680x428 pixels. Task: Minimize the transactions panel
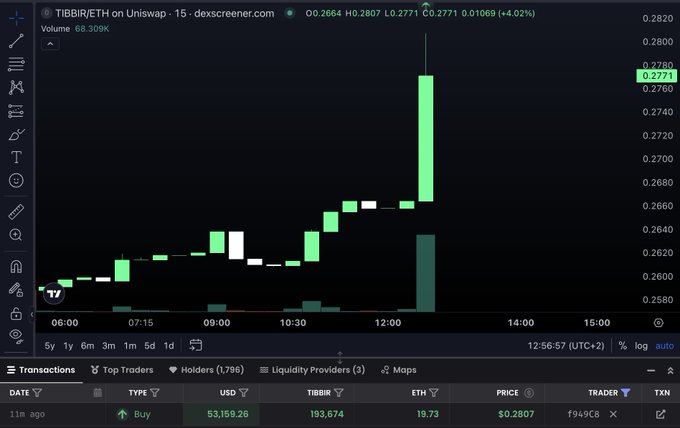click(651, 370)
